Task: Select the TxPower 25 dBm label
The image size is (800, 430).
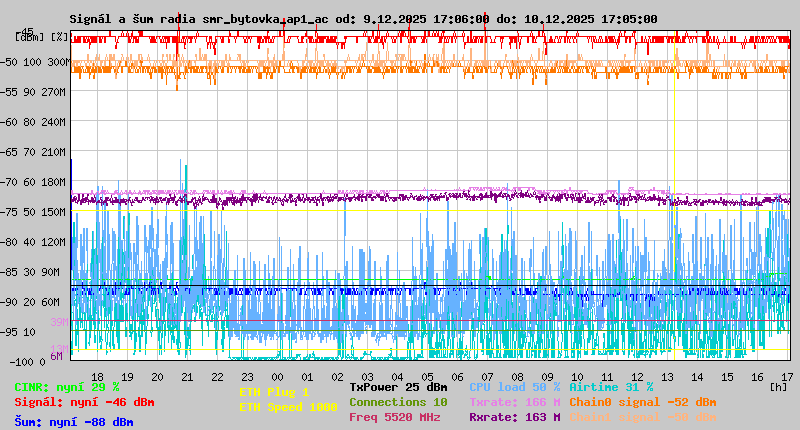Action: pos(398,387)
